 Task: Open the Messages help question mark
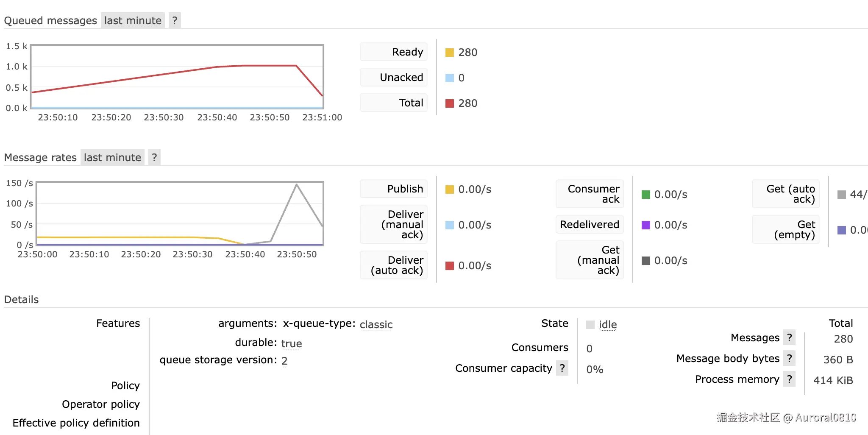pyautogui.click(x=789, y=338)
